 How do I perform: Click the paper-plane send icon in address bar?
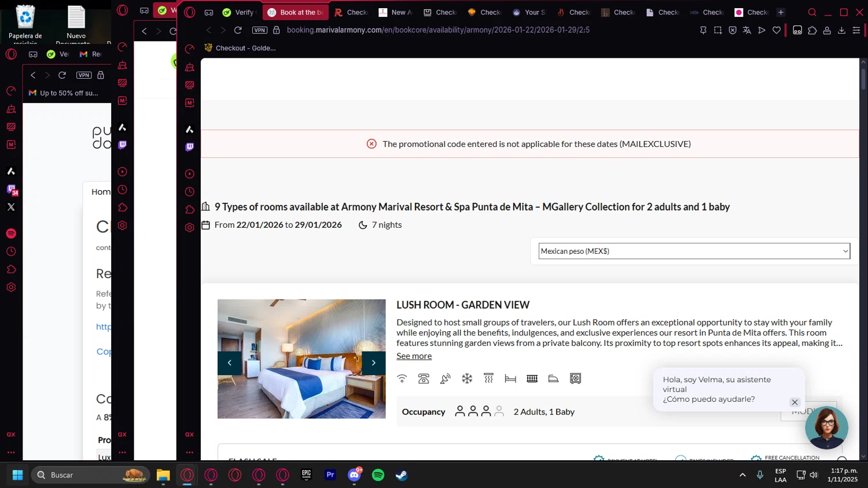tap(762, 30)
